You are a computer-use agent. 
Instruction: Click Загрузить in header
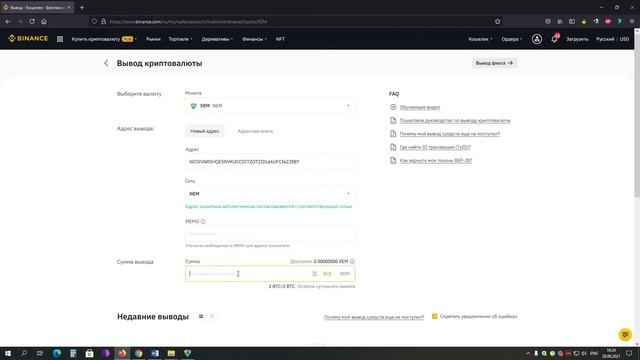click(577, 39)
